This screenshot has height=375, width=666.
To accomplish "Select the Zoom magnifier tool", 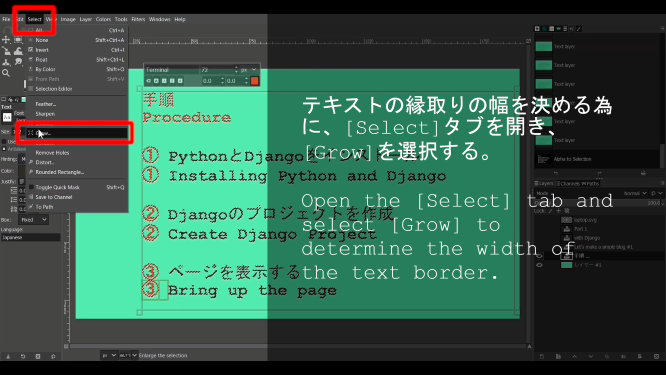I will tap(6, 73).
